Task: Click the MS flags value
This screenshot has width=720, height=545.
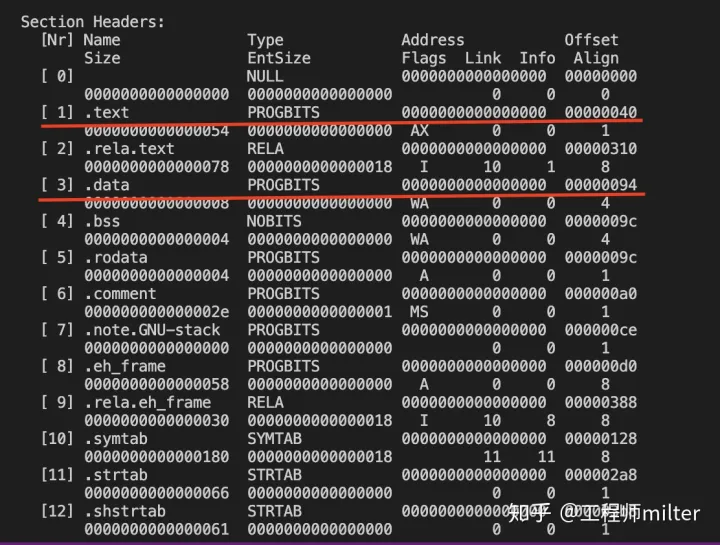Action: coord(419,312)
